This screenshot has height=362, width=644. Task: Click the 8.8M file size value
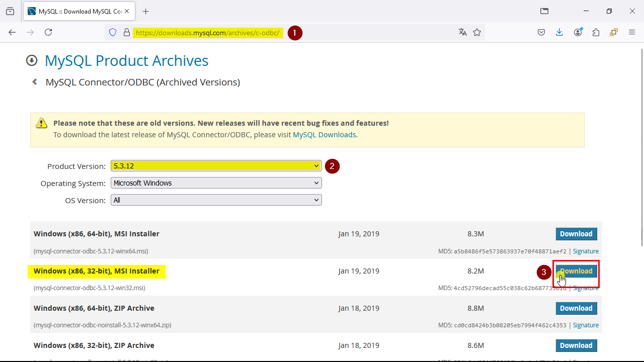coord(475,308)
